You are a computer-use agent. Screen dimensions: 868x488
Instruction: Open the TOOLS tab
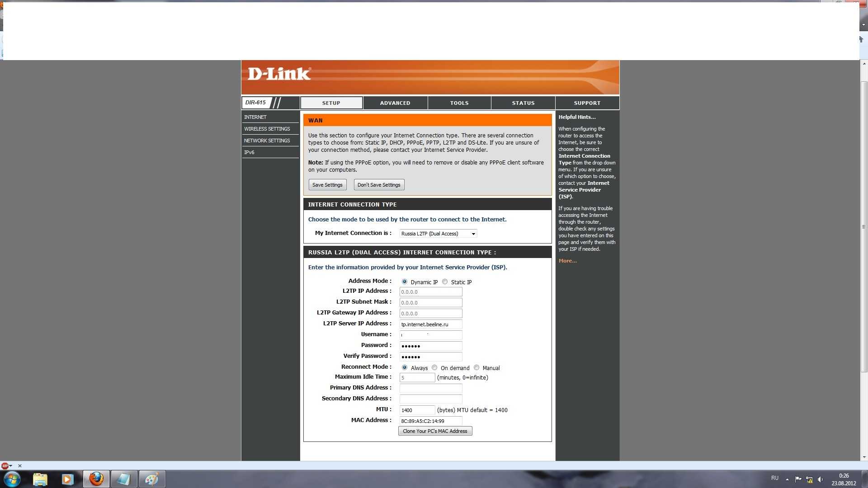tap(459, 103)
